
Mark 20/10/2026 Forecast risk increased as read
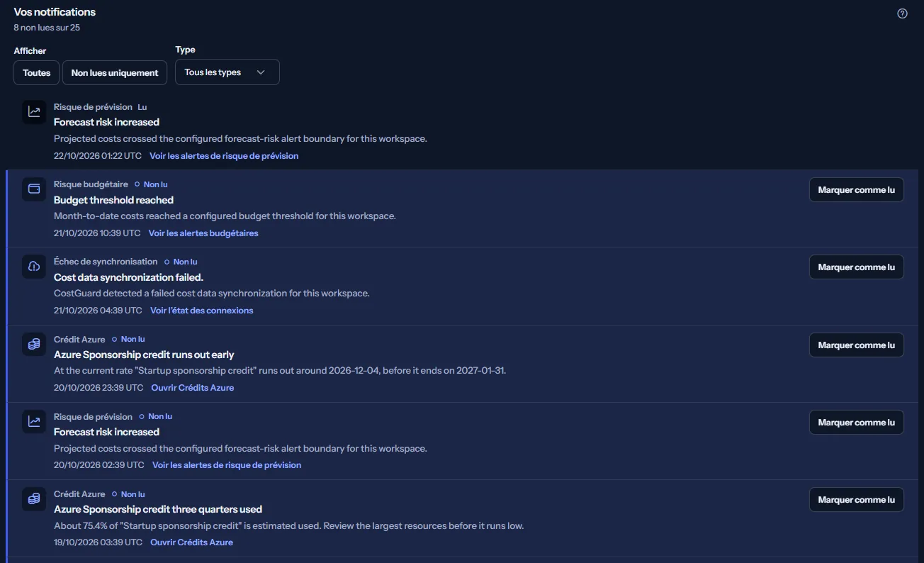[856, 423]
